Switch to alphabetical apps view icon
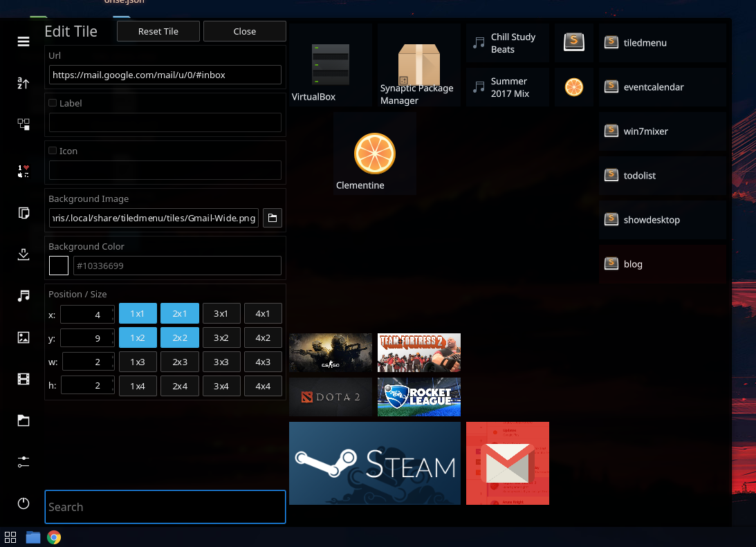Screen dimensions: 756x547 pyautogui.click(x=23, y=83)
